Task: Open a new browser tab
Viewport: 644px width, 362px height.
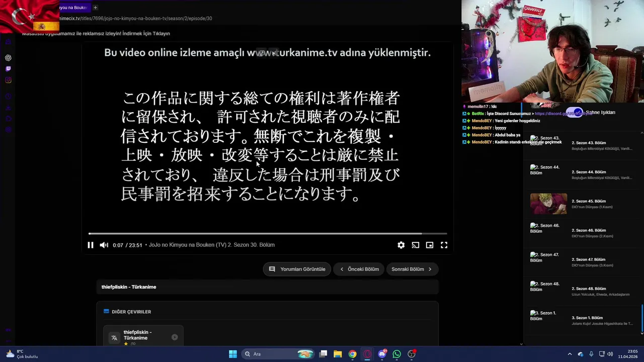Action: [95, 8]
